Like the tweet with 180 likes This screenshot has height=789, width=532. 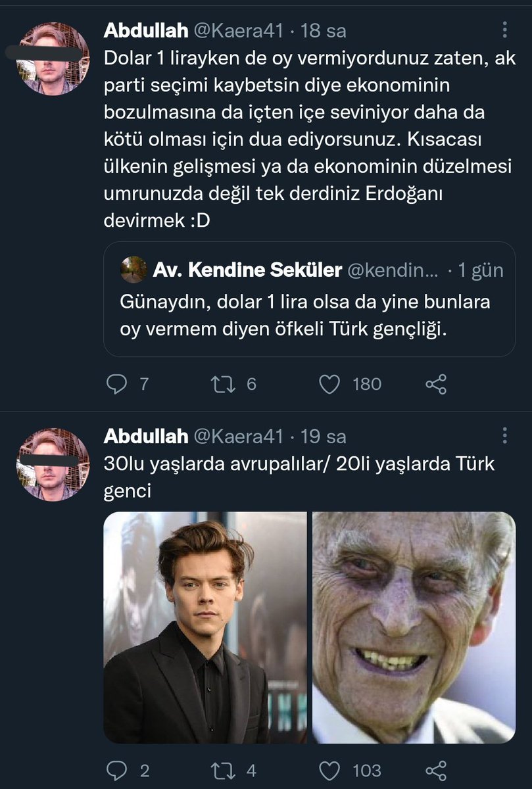[x=329, y=384]
